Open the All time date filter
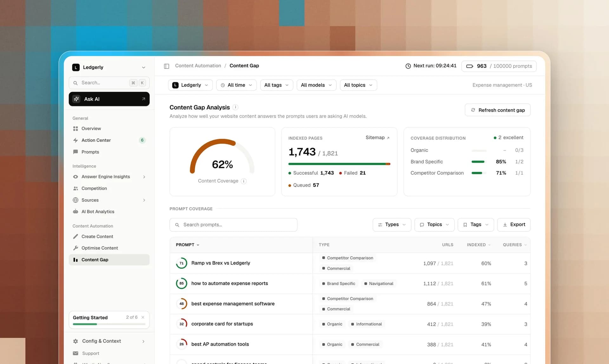Viewport: 609px width, 364px height. 236,85
